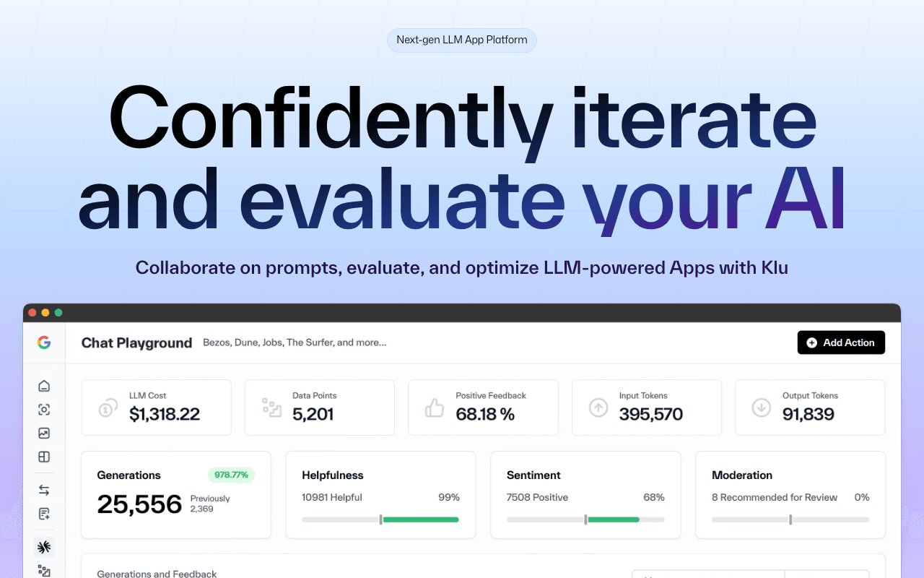The height and width of the screenshot is (578, 924).
Task: Click the Next-gen LLM App Platform pill
Action: click(462, 40)
